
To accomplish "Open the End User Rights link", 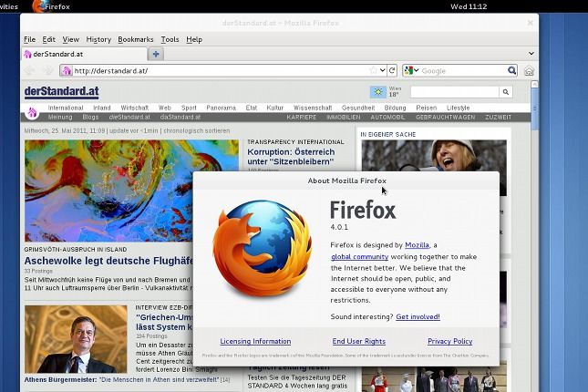I will (x=359, y=341).
